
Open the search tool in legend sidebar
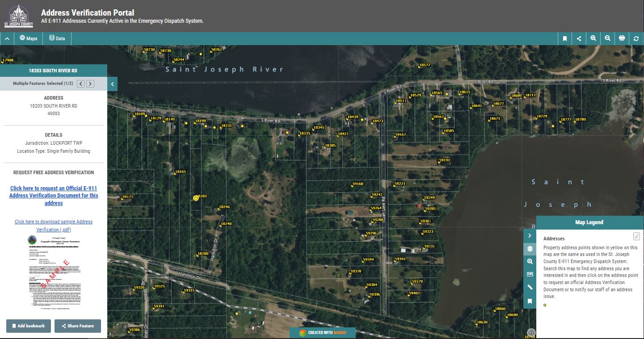point(530,262)
